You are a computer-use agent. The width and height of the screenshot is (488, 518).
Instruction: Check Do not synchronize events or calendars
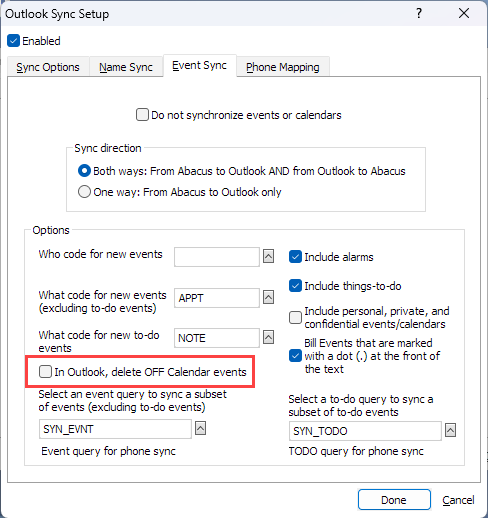click(142, 114)
